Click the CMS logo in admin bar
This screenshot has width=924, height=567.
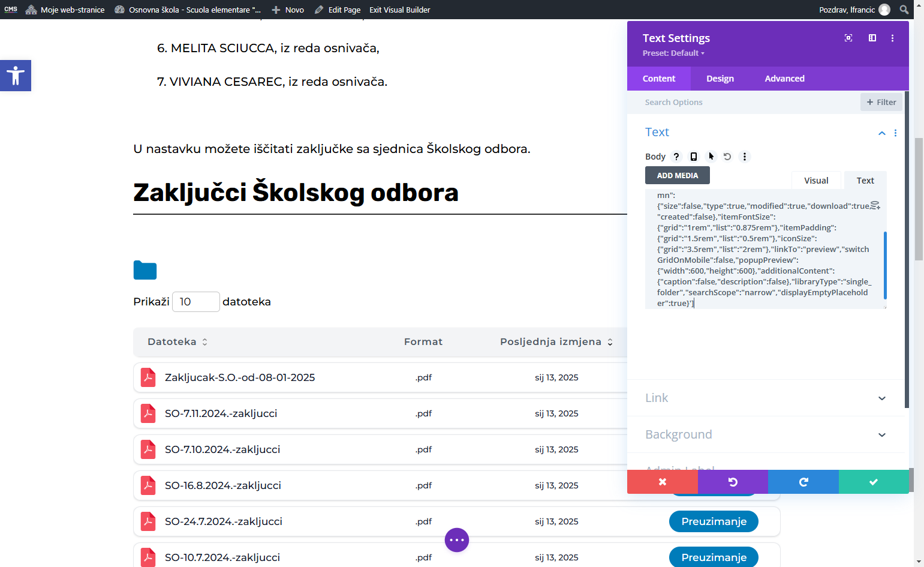(11, 10)
